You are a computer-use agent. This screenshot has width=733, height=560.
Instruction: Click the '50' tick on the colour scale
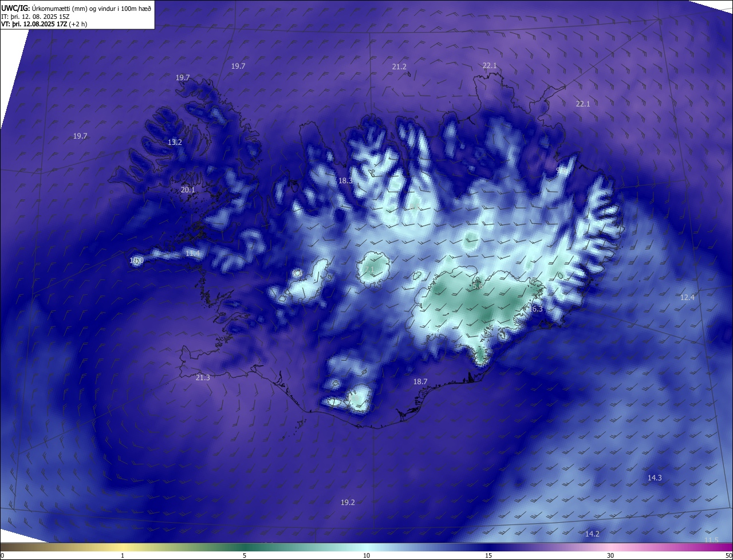[728, 555]
